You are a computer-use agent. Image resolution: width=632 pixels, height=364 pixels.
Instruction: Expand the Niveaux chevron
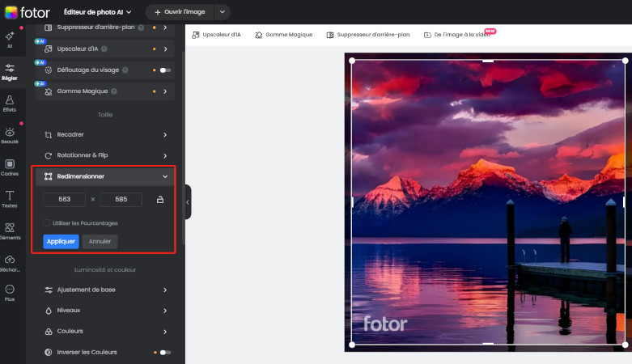click(165, 311)
